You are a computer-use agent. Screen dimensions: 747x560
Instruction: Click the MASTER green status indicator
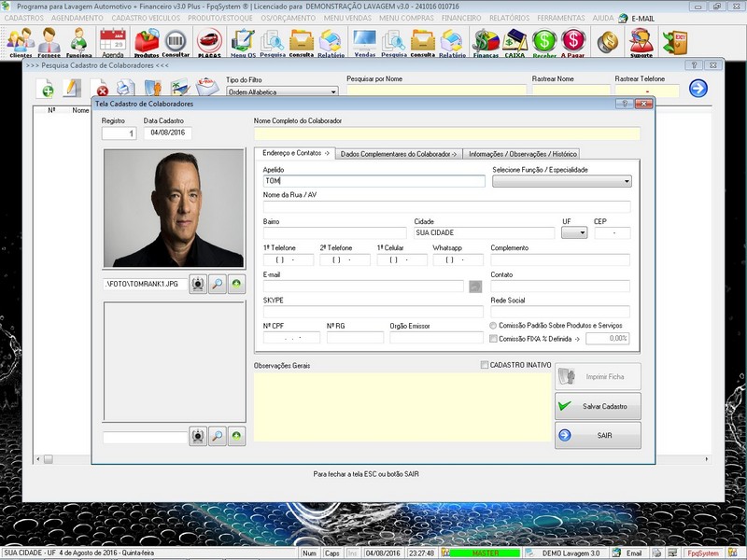pyautogui.click(x=485, y=553)
